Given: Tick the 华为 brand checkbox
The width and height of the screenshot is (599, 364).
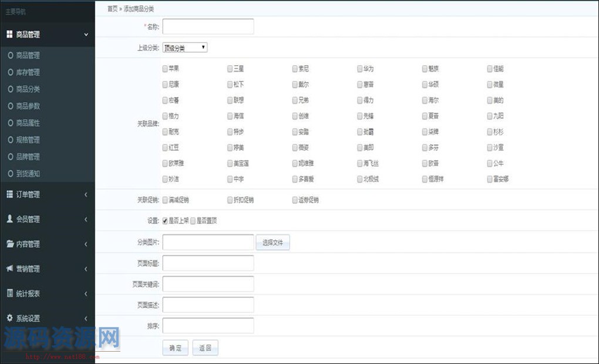Looking at the screenshot, I should (x=360, y=69).
